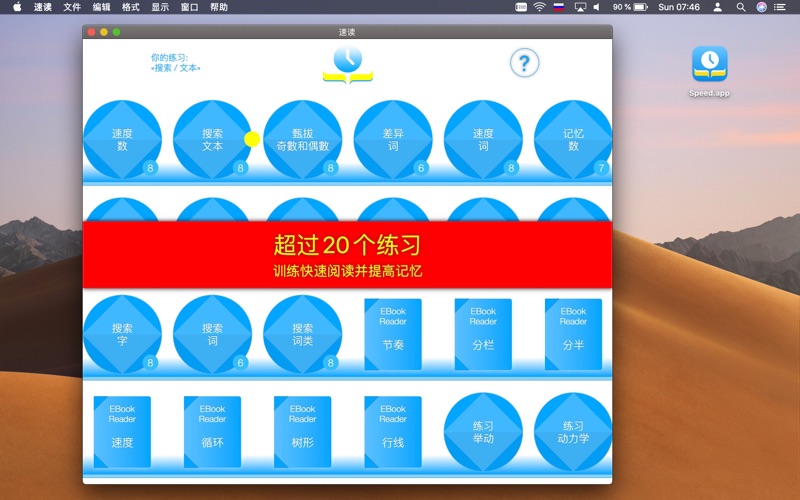Open the 编辑 menu
The image size is (800, 500).
pos(102,7)
